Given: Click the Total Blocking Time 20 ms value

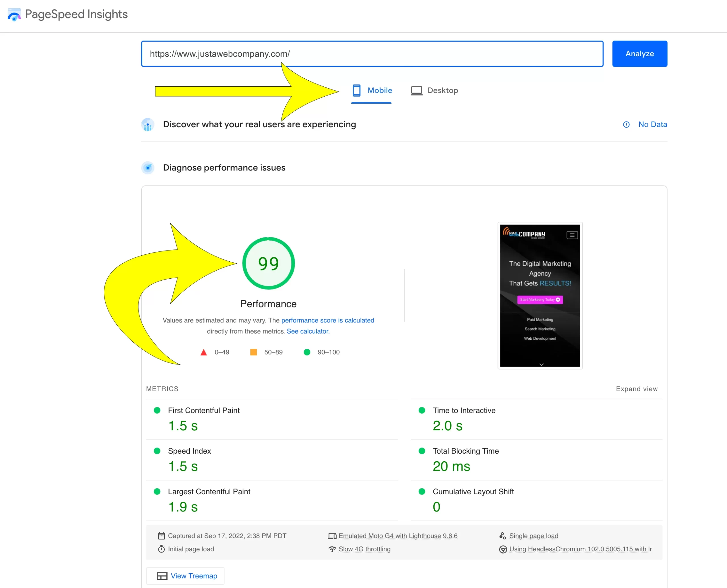Looking at the screenshot, I should tap(451, 467).
